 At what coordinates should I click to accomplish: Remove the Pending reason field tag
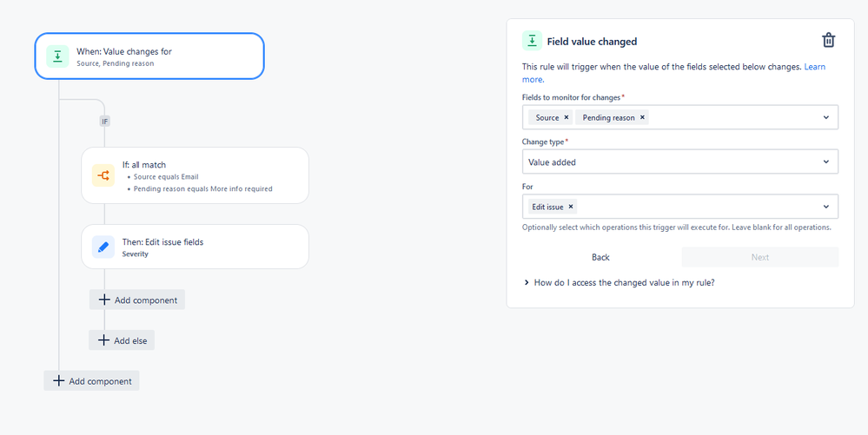coord(642,117)
